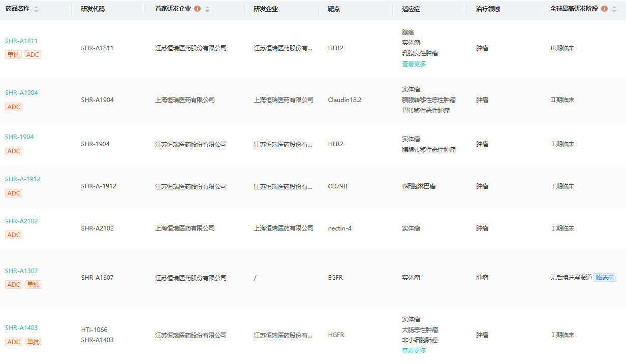Viewport: 626px width, 364px height.
Task: Click ADC tag under SHR-A1811
Action: pos(33,55)
